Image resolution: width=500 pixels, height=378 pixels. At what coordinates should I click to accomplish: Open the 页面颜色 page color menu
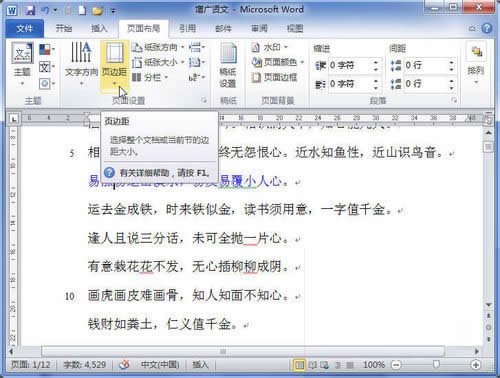278,62
